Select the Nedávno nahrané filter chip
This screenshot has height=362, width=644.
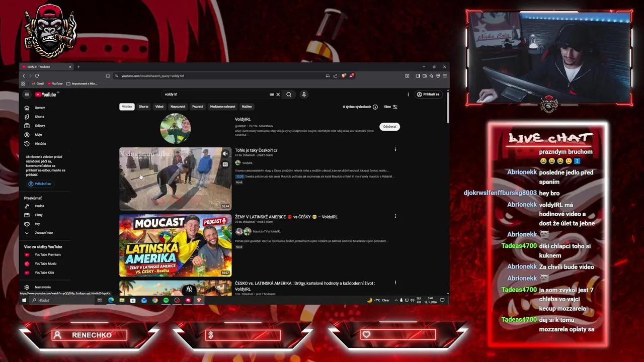point(222,107)
